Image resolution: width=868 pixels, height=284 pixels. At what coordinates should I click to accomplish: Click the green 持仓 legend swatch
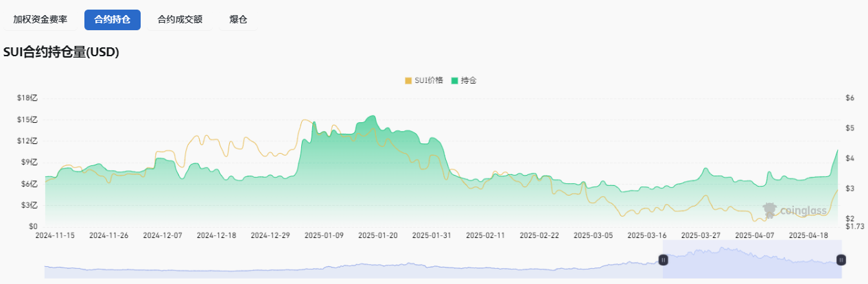coord(454,80)
